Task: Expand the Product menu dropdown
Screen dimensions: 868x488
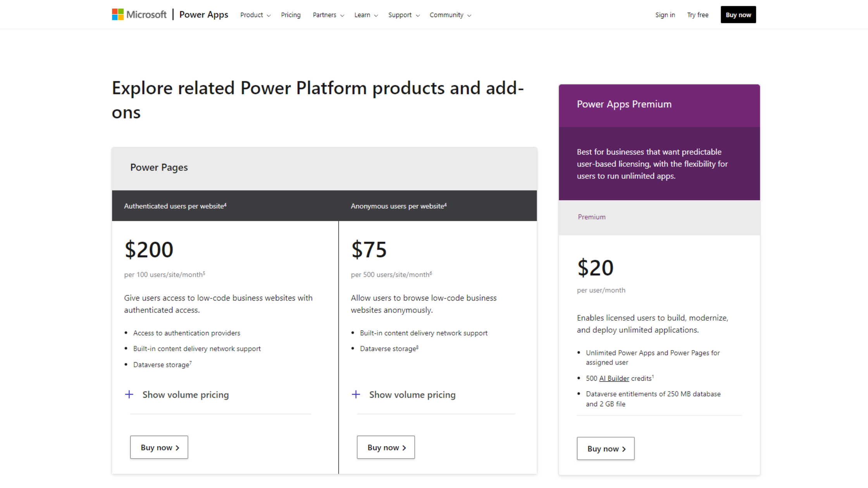Action: pos(255,15)
